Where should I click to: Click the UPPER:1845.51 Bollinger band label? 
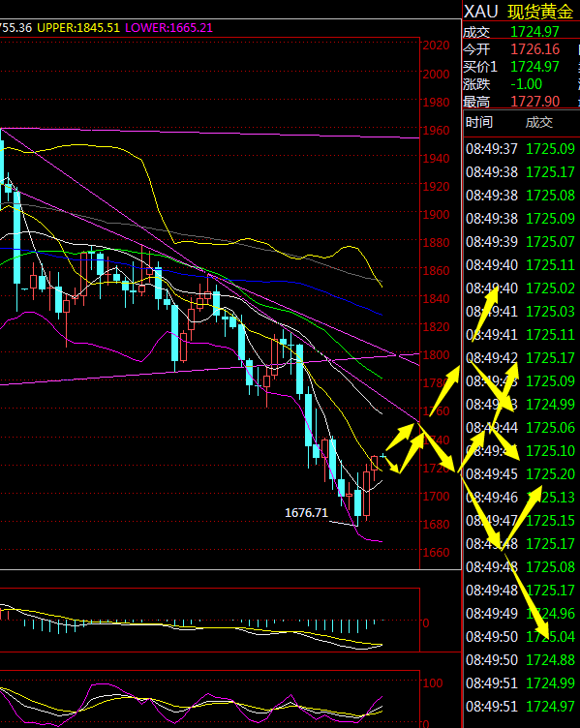click(x=78, y=28)
